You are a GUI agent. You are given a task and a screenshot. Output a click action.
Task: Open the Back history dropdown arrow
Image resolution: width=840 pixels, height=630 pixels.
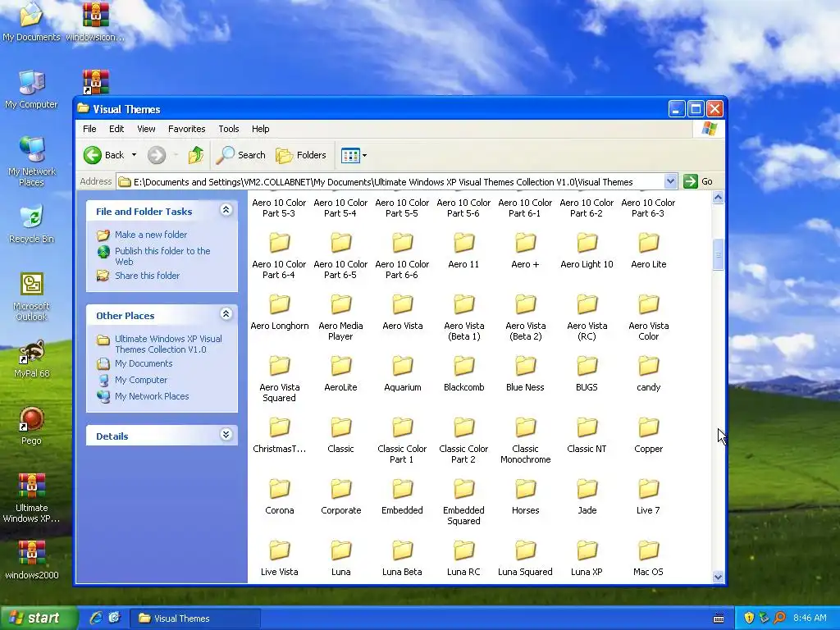(134, 155)
